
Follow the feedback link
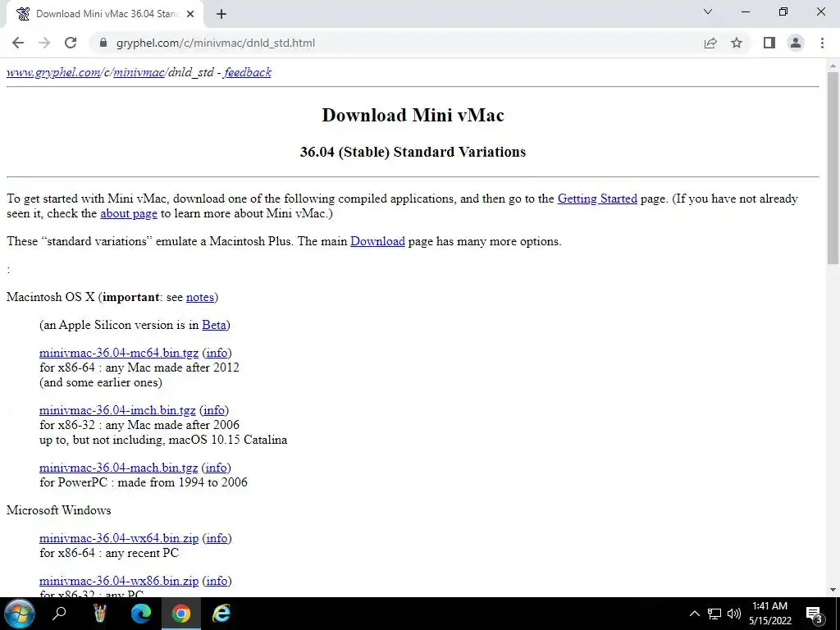[248, 72]
